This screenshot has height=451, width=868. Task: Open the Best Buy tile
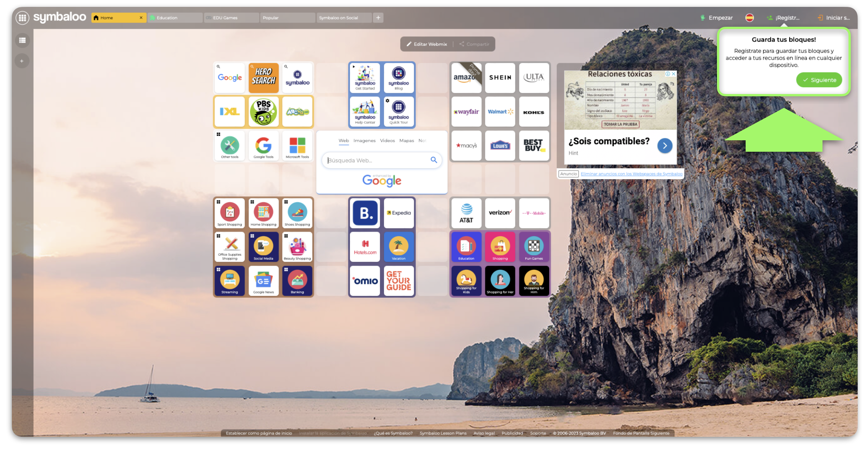click(x=534, y=146)
